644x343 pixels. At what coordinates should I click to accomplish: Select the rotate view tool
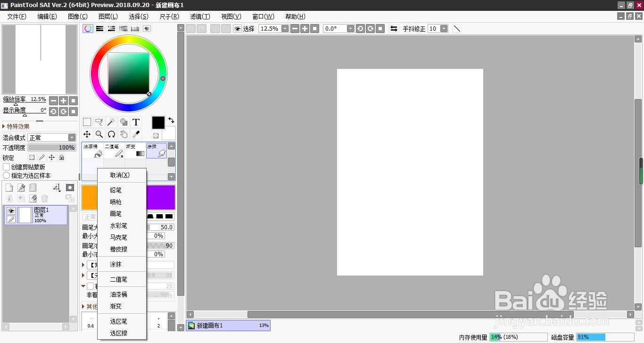coord(111,134)
